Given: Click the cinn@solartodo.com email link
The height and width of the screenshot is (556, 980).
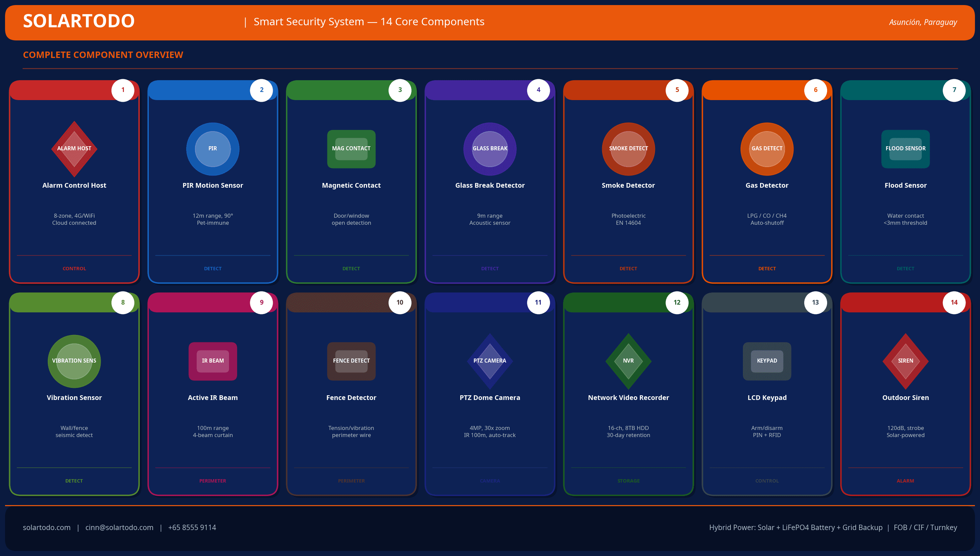Looking at the screenshot, I should (119, 528).
